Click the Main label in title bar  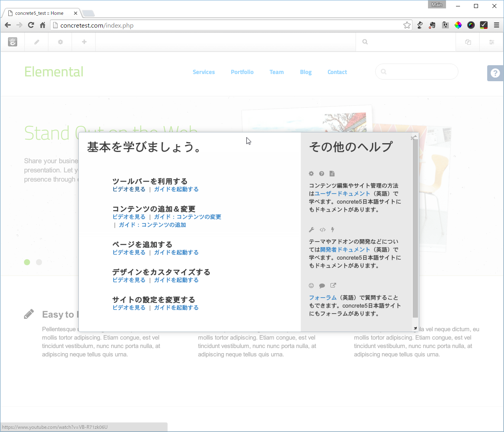point(437,4)
